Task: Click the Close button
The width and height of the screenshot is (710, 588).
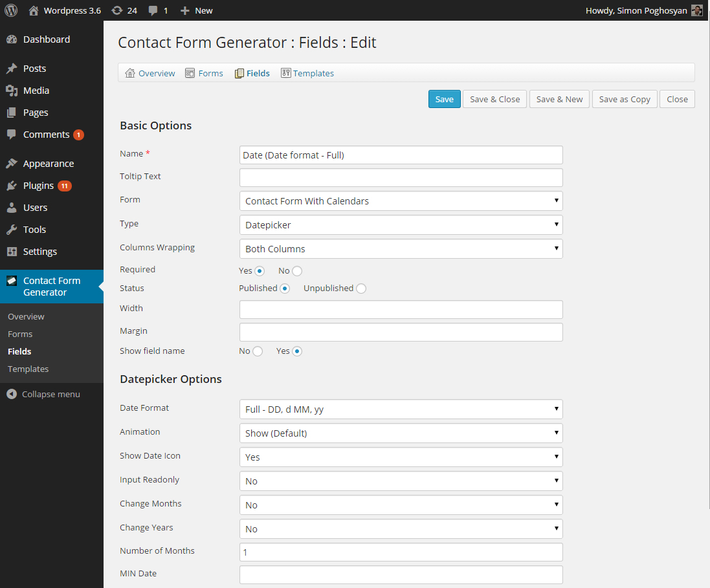Action: [677, 99]
